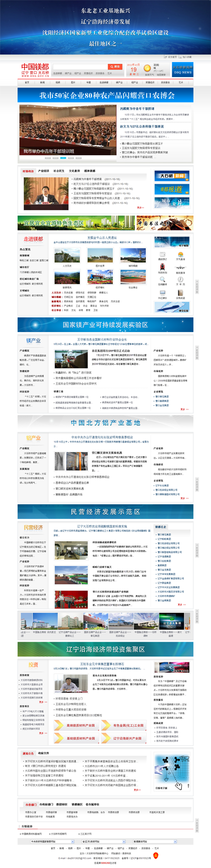Screen dimensions: 211x868
Task: Open 走进镁都 in the main navigation bar
Action: click(x=104, y=82)
